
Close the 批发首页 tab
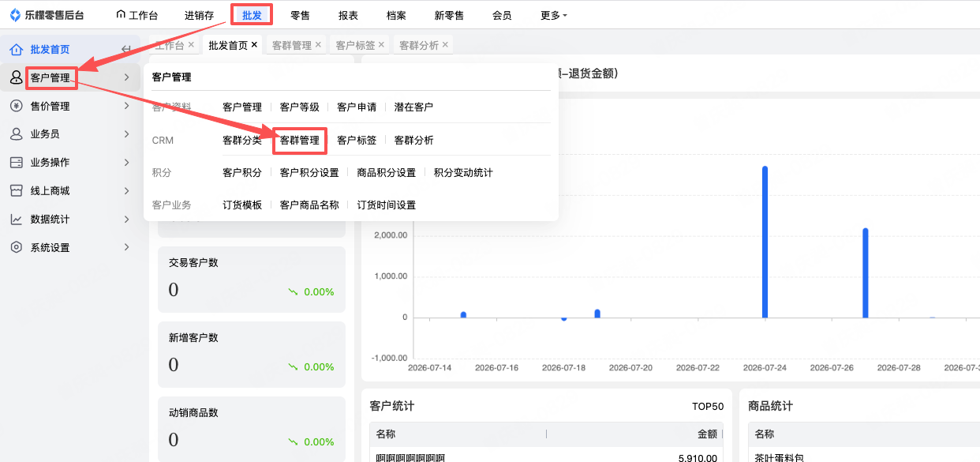click(254, 45)
